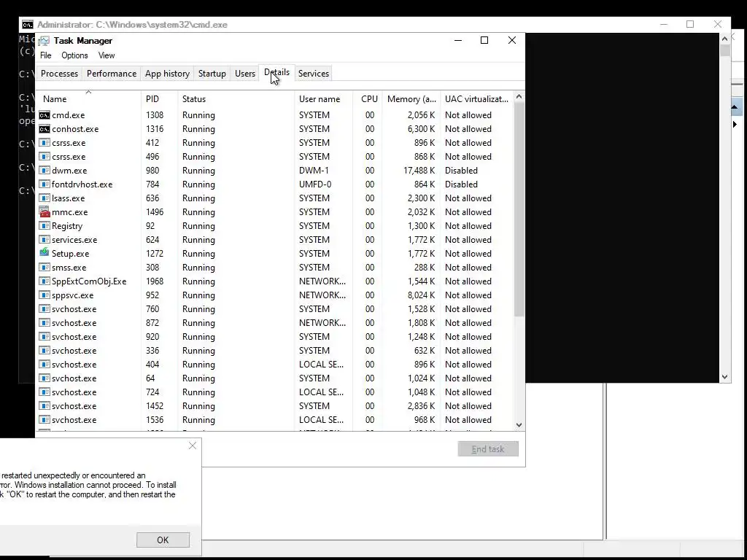Click icon of svchost.exe with PID 872
This screenshot has width=747, height=560.
tap(44, 322)
